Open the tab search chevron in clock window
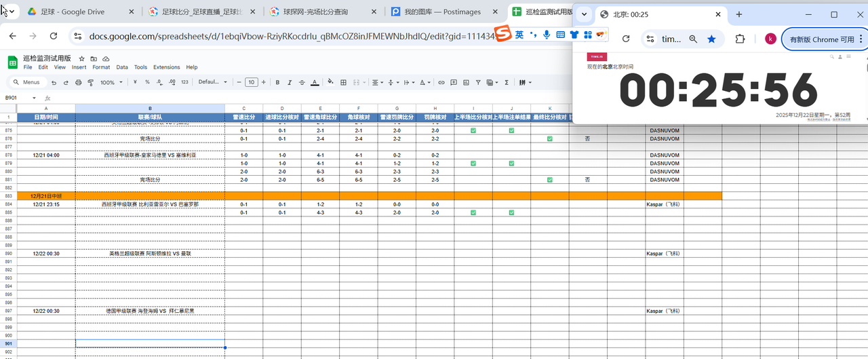Viewport: 868px width, 359px height. tap(584, 14)
